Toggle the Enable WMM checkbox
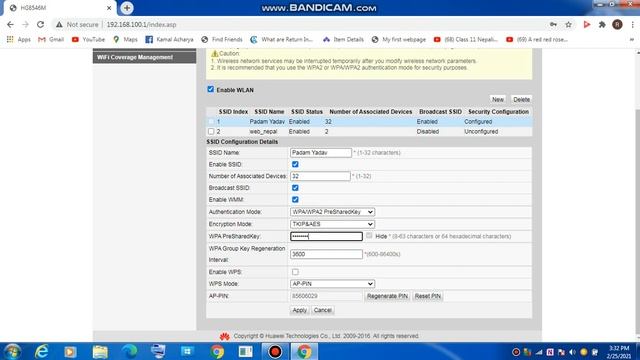This screenshot has width=640, height=360. 295,200
